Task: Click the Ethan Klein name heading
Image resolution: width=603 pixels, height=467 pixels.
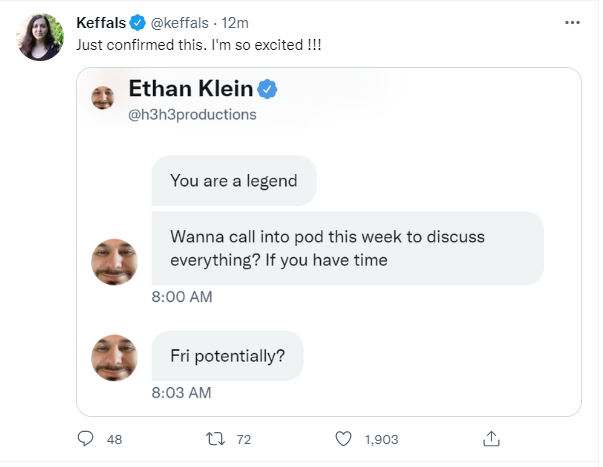Action: (x=191, y=88)
